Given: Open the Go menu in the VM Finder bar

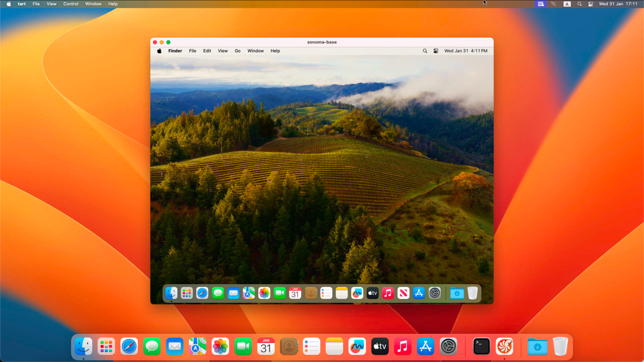Looking at the screenshot, I should [237, 51].
